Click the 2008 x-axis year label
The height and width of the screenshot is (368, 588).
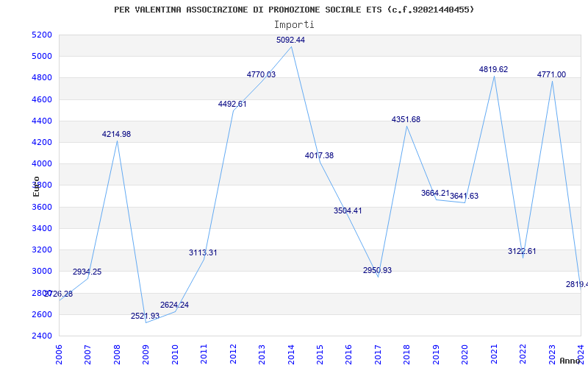(x=117, y=355)
